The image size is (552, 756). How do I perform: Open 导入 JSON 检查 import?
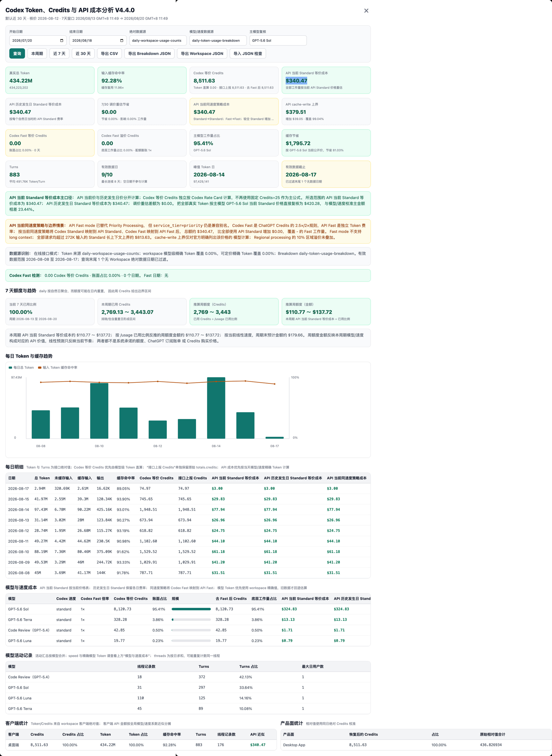click(x=248, y=53)
